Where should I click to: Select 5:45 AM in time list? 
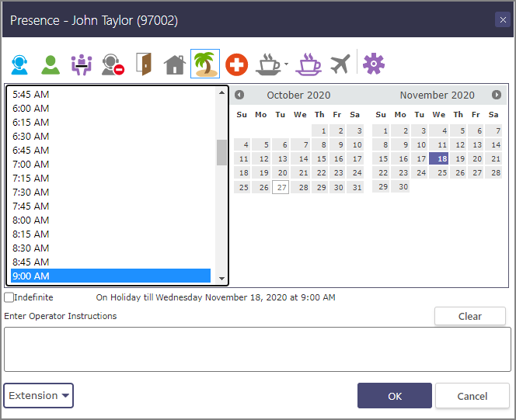pyautogui.click(x=110, y=95)
